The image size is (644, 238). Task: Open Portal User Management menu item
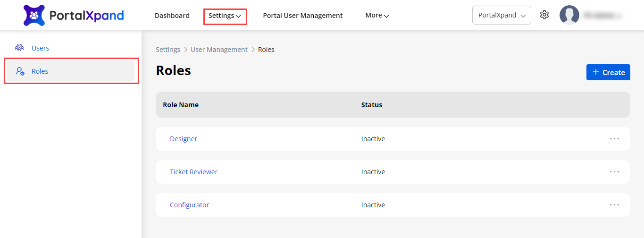click(302, 16)
